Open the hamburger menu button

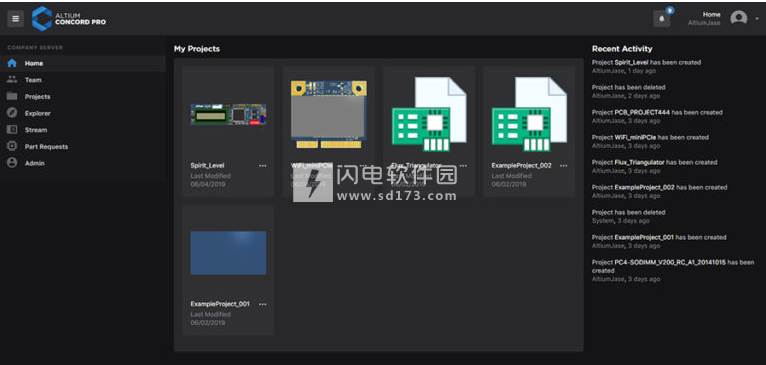15,19
